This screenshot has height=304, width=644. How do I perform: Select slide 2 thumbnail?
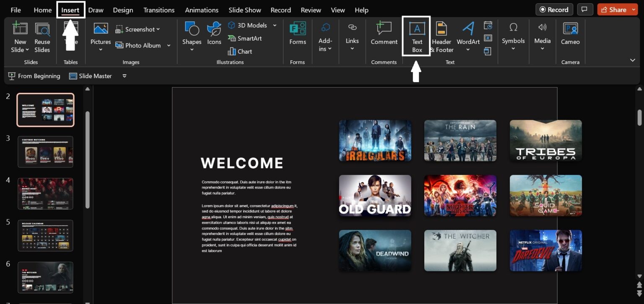click(45, 110)
